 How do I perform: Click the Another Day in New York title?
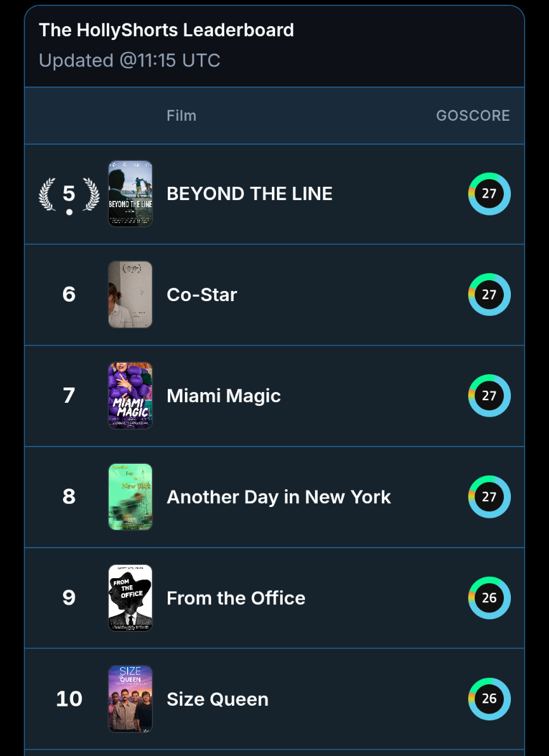pyautogui.click(x=278, y=497)
